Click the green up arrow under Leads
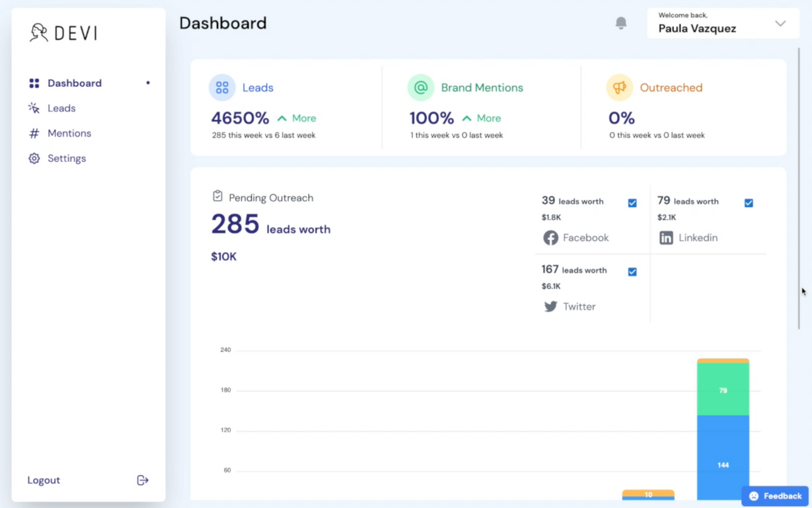The image size is (812, 508). click(282, 118)
